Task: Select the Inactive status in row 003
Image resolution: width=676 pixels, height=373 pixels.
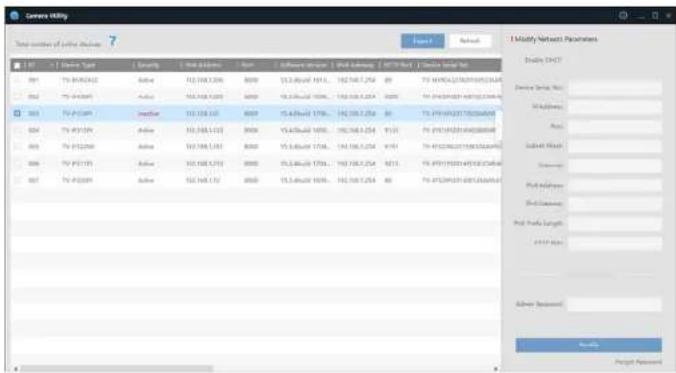Action: (x=149, y=113)
